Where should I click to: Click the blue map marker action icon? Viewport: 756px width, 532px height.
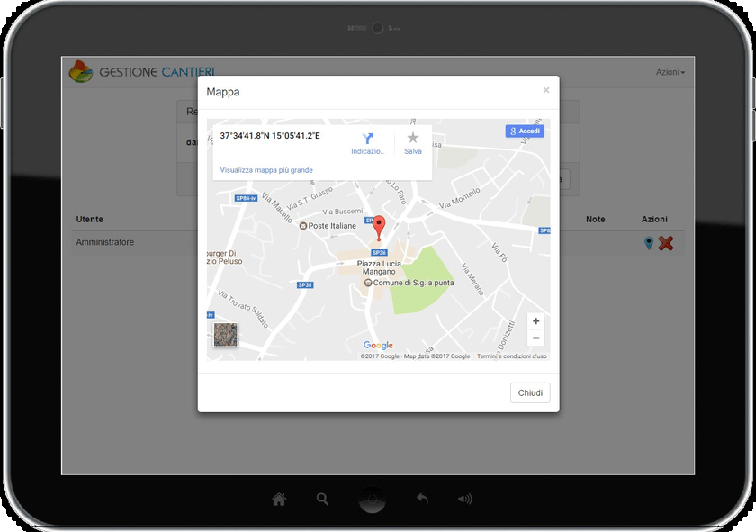(x=649, y=243)
